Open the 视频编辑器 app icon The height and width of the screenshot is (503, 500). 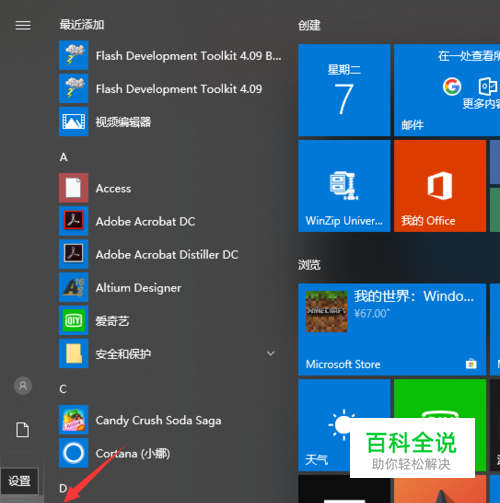pyautogui.click(x=74, y=122)
